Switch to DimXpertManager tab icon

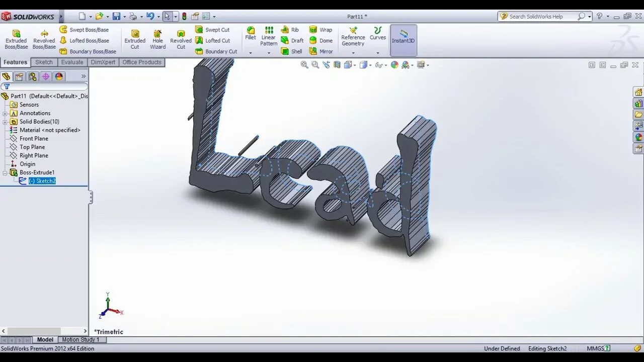click(x=46, y=76)
